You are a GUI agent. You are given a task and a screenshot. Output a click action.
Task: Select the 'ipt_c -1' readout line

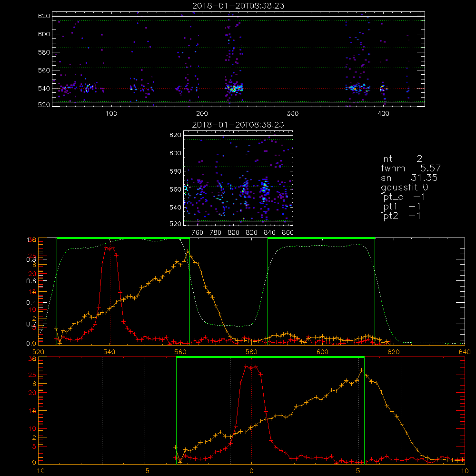click(403, 197)
